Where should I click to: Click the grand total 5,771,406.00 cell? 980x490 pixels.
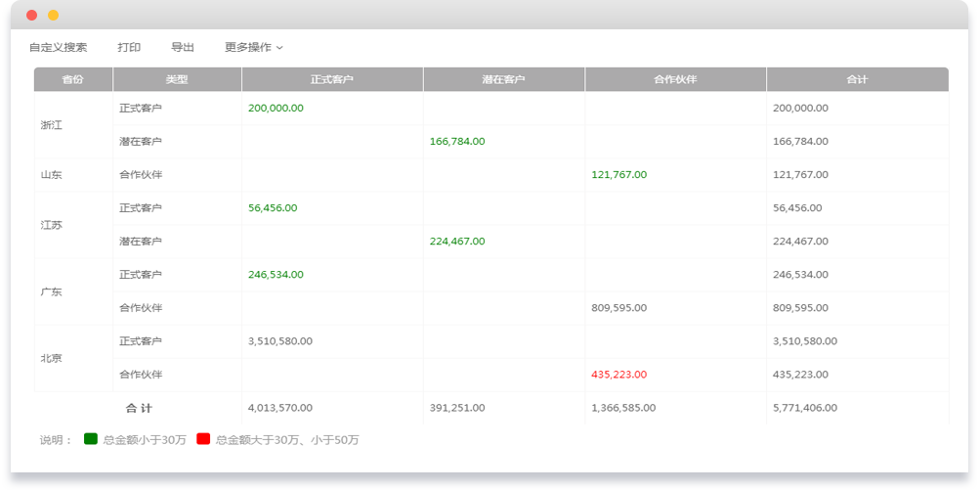pyautogui.click(x=805, y=408)
